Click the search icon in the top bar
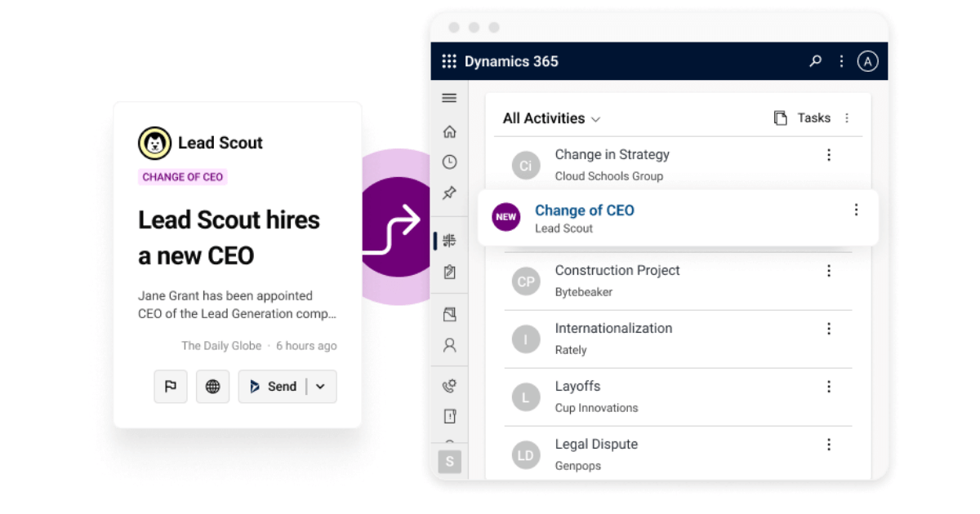980x514 pixels. pos(815,60)
